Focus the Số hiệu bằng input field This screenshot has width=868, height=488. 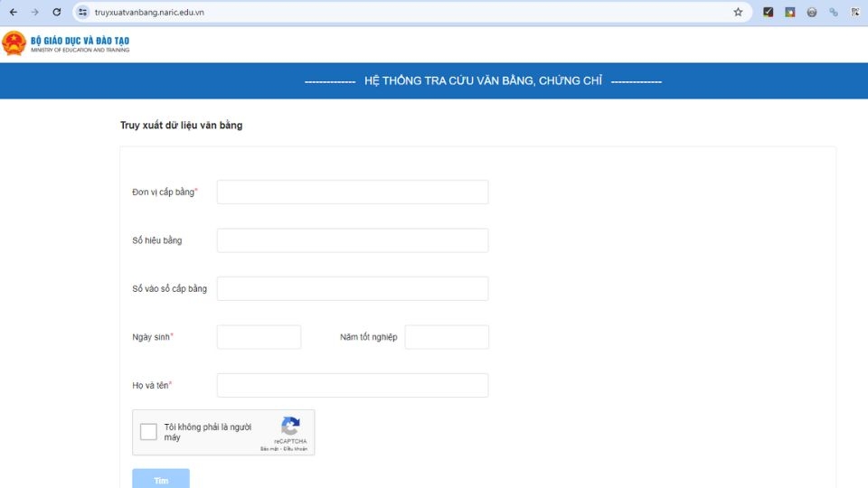pos(353,240)
